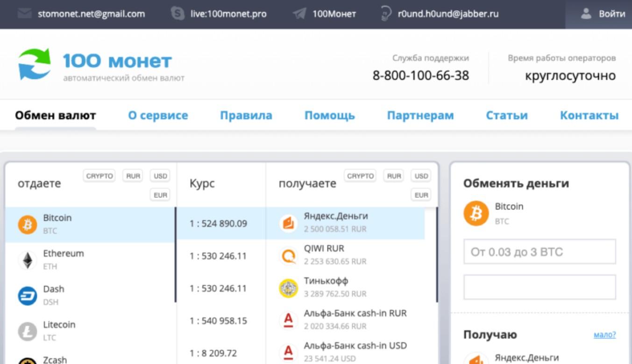Filter отдаете list by CRYPTO
The width and height of the screenshot is (632, 364).
pyautogui.click(x=99, y=176)
